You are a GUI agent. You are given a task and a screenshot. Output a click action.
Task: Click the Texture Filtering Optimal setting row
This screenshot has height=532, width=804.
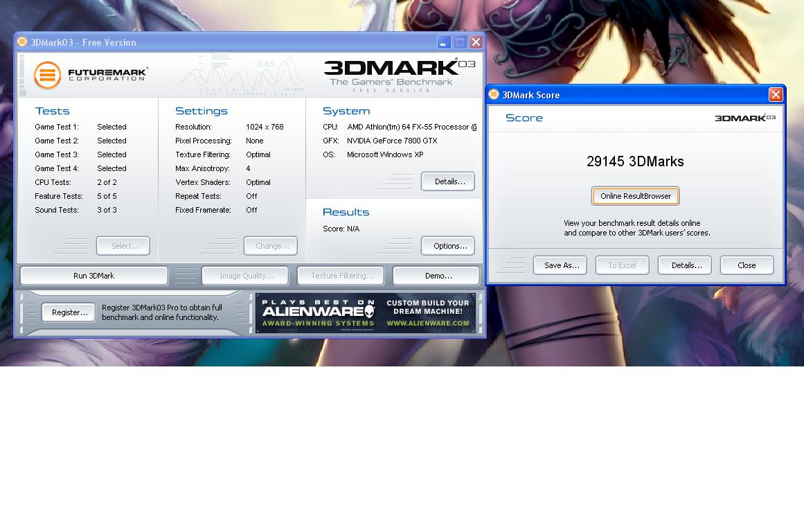click(222, 154)
